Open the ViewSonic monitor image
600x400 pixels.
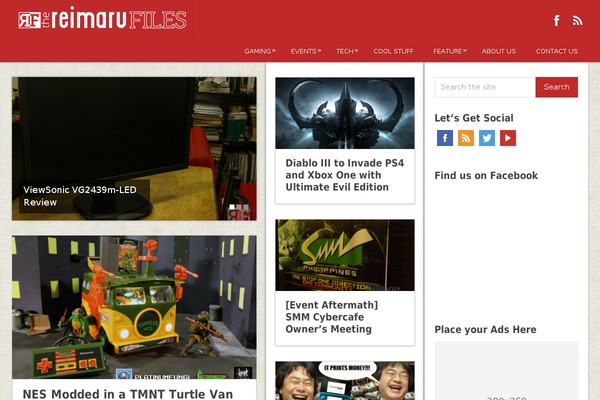click(134, 149)
